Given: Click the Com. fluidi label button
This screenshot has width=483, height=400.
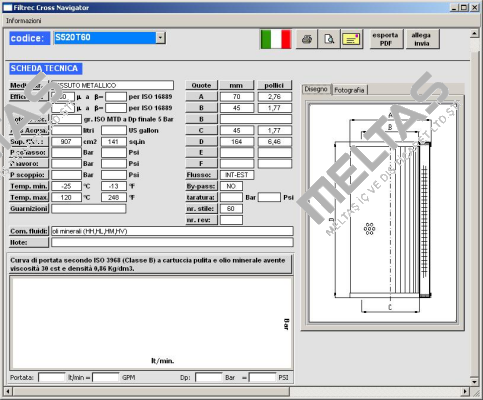Looking at the screenshot, I should (29, 231).
